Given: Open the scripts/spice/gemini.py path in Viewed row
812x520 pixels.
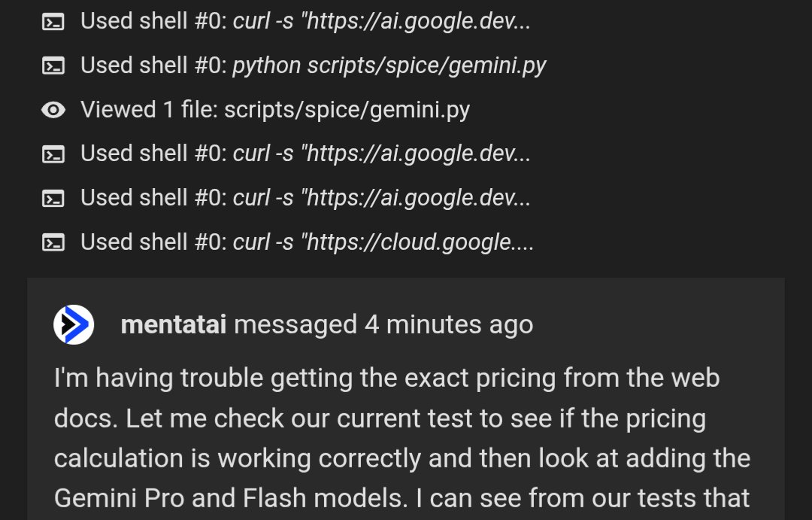Looking at the screenshot, I should click(x=347, y=110).
